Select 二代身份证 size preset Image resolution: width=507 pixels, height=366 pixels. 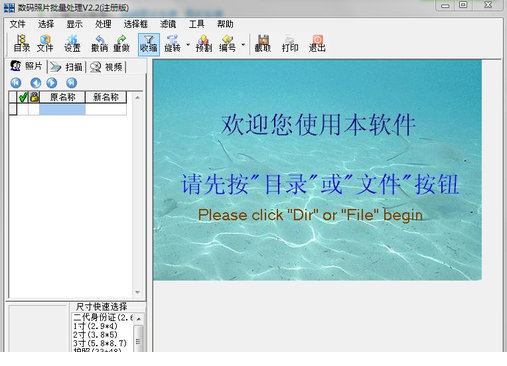(103, 317)
